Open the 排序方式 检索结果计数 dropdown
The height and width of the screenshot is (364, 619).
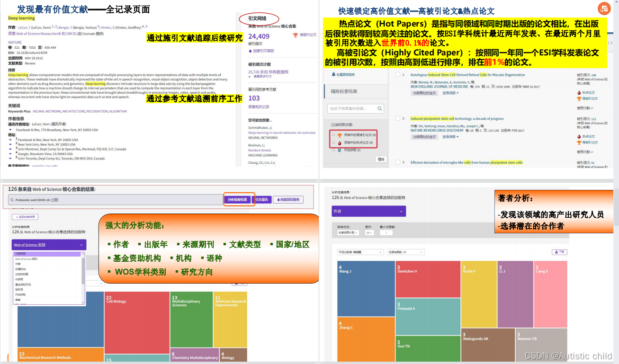[x=348, y=232]
